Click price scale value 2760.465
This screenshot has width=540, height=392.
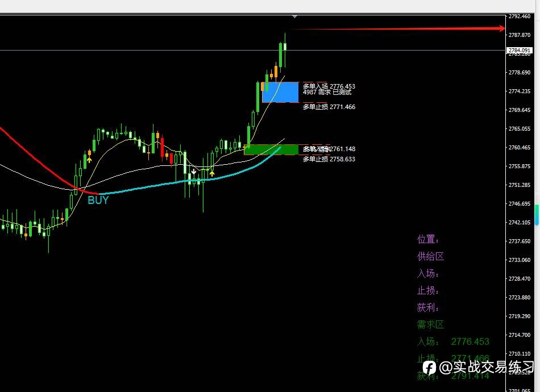coord(520,147)
